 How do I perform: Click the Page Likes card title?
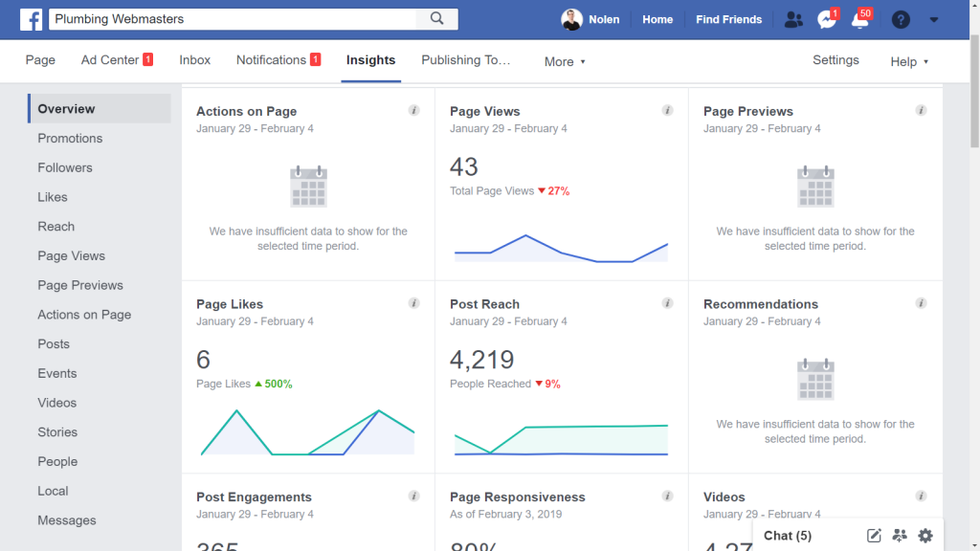tap(230, 304)
